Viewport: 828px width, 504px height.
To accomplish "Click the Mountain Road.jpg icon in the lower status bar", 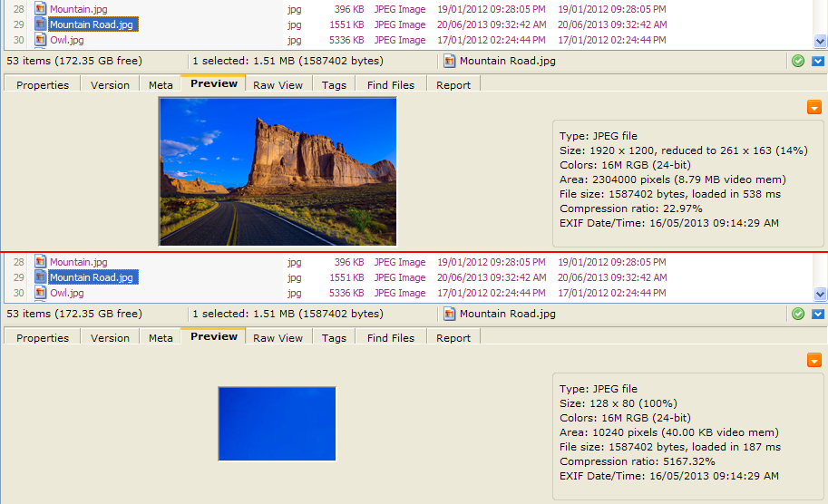I will pos(450,314).
